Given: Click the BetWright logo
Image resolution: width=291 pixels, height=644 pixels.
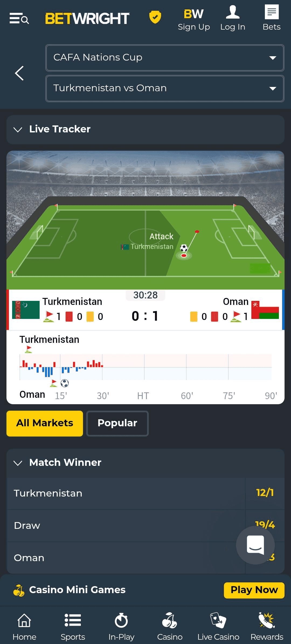Looking at the screenshot, I should 87,18.
